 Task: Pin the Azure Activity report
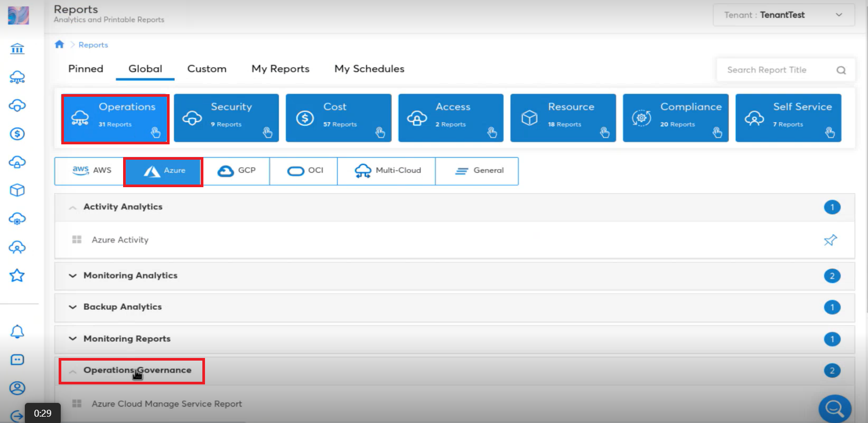[830, 240]
